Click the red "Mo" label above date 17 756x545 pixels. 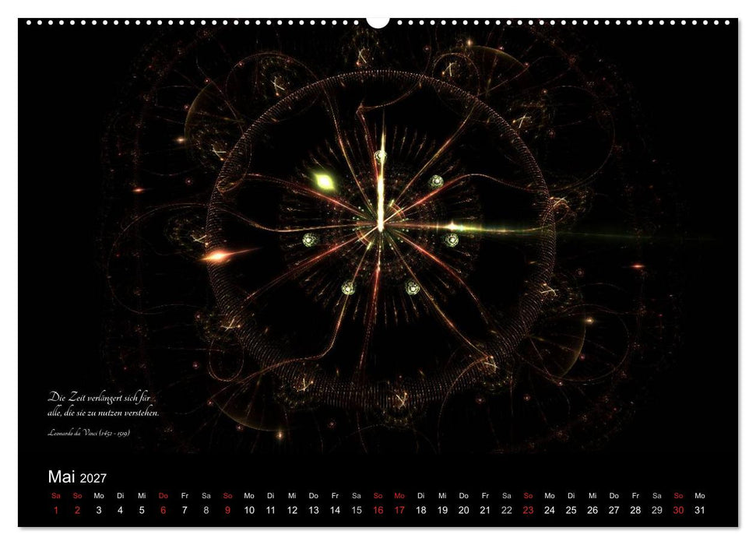(x=399, y=495)
